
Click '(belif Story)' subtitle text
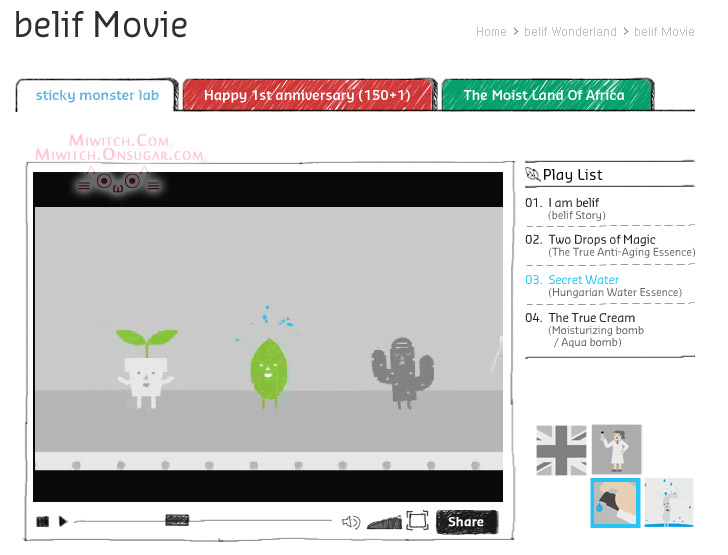[x=577, y=215]
